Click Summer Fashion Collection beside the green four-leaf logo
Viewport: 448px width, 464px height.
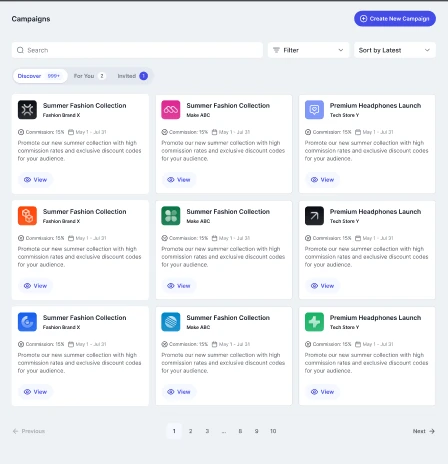point(228,212)
